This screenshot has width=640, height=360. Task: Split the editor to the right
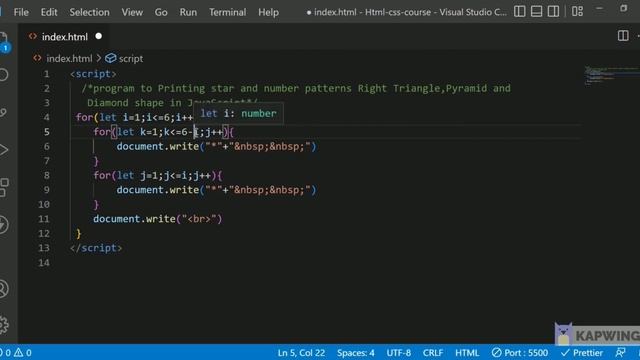point(623,36)
